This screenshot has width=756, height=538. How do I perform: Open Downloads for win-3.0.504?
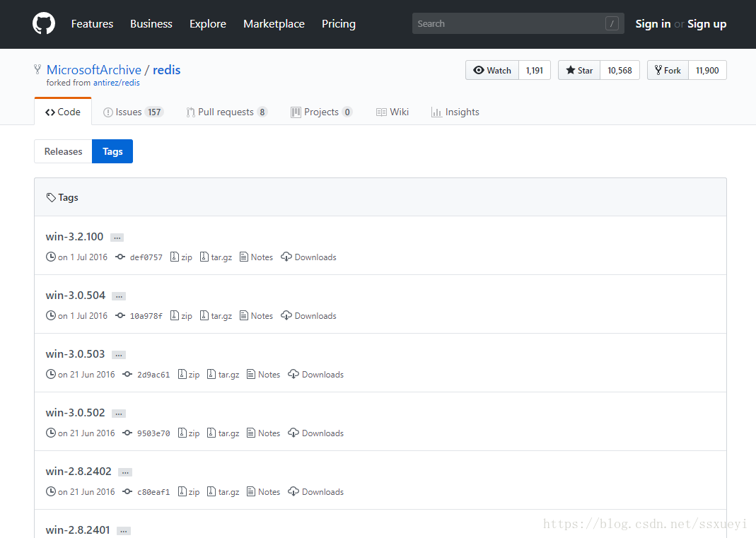(x=308, y=316)
